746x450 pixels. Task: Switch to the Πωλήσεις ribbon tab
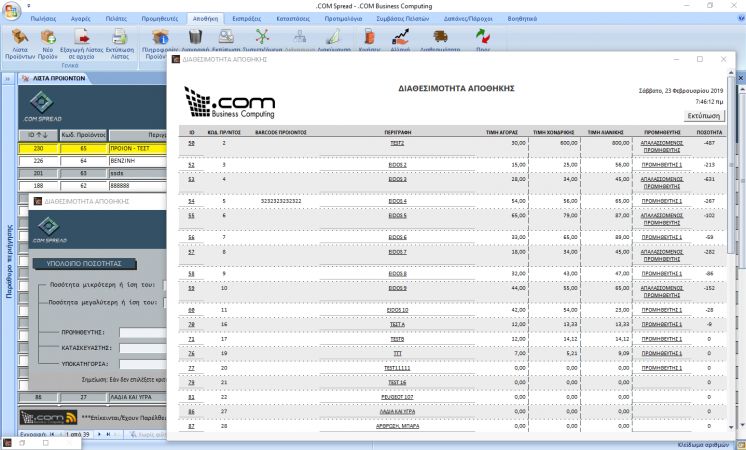coord(43,19)
